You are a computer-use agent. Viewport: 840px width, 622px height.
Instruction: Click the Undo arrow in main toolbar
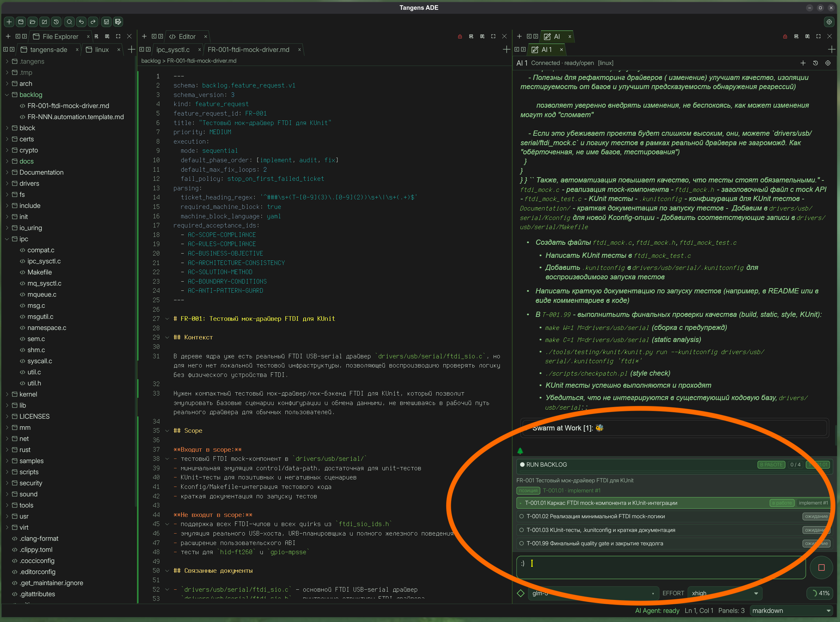(81, 22)
